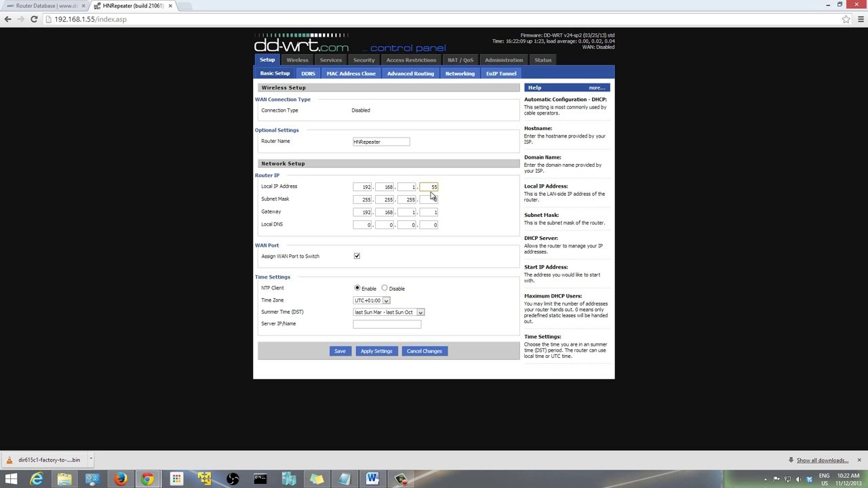Viewport: 868px width, 488px height.
Task: Click the Router Name input field
Action: pos(381,142)
